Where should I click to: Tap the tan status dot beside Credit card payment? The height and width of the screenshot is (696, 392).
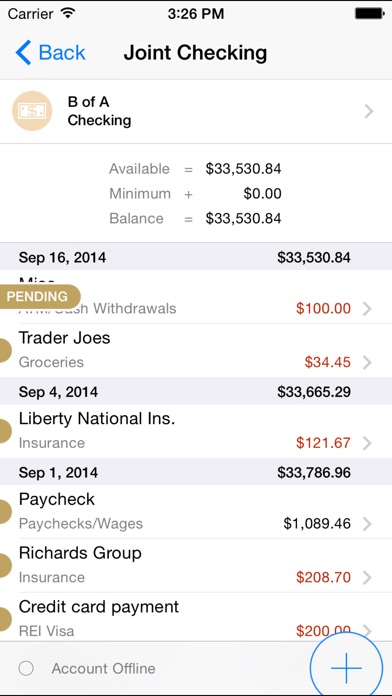point(4,619)
